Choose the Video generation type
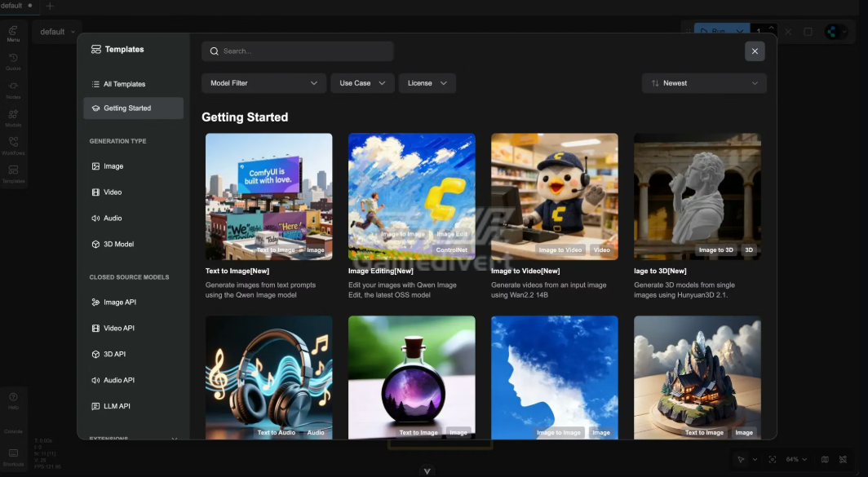 [133, 192]
